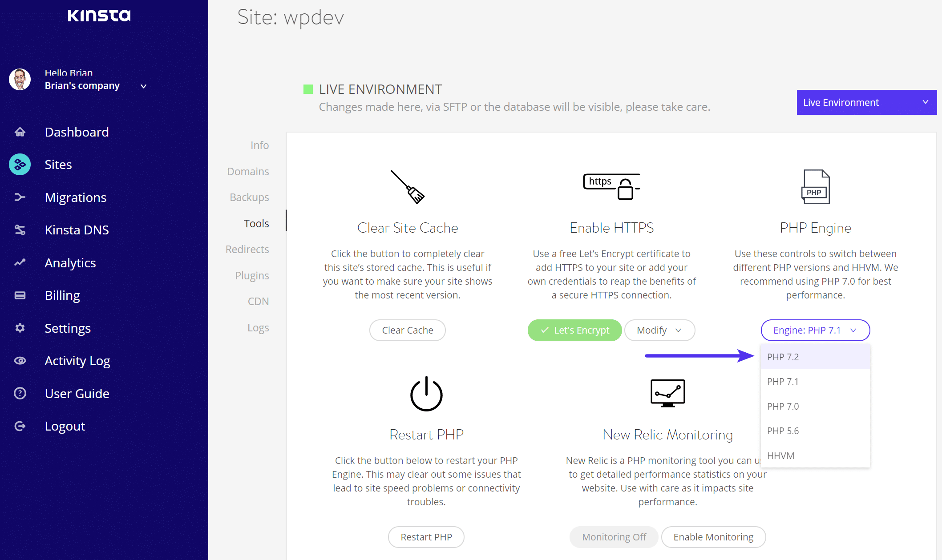Click the Clear Cache button

[407, 330]
